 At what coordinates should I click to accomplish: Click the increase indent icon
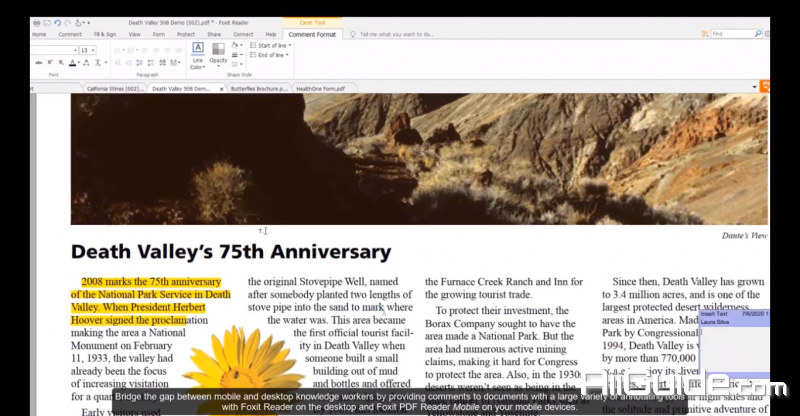pyautogui.click(x=129, y=62)
